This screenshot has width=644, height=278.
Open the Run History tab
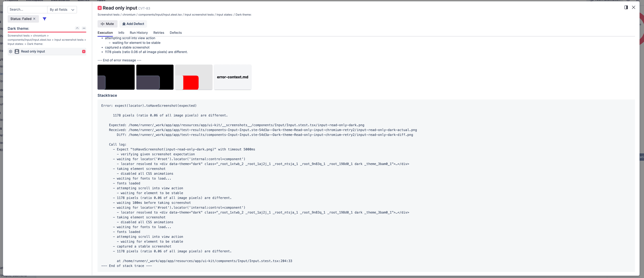pyautogui.click(x=139, y=33)
